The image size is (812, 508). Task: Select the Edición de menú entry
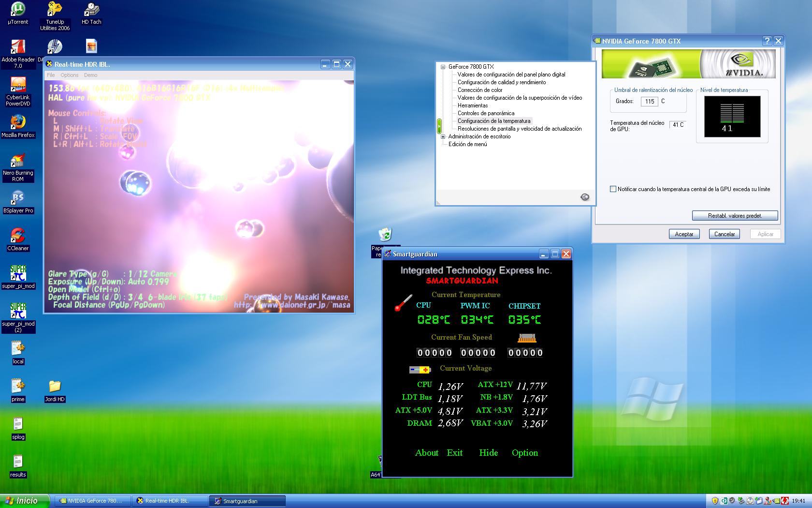(467, 144)
